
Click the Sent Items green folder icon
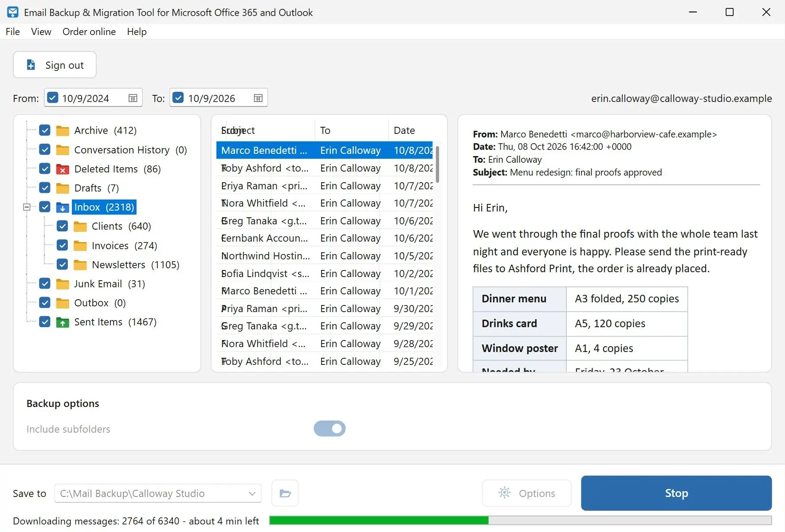(x=63, y=322)
